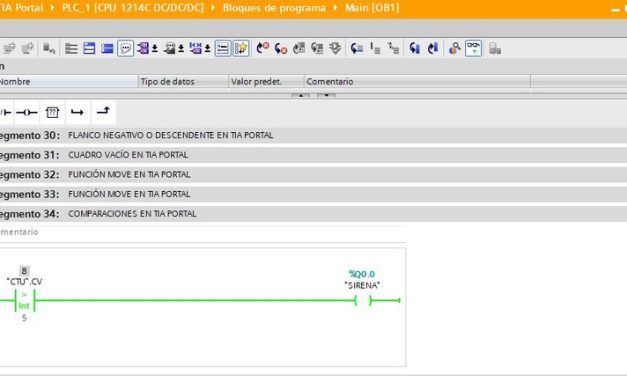The height and width of the screenshot is (376, 627).
Task: Click the blue jump backward arrow icon
Action: pyautogui.click(x=415, y=48)
